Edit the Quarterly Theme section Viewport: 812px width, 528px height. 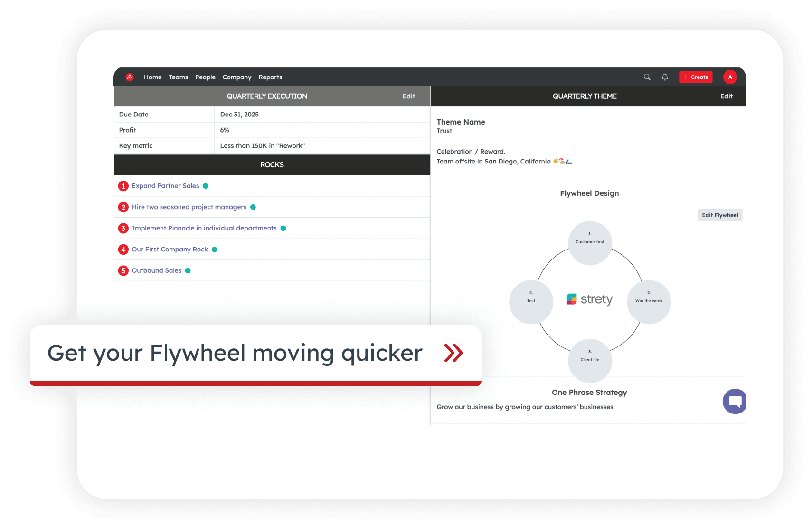click(726, 96)
